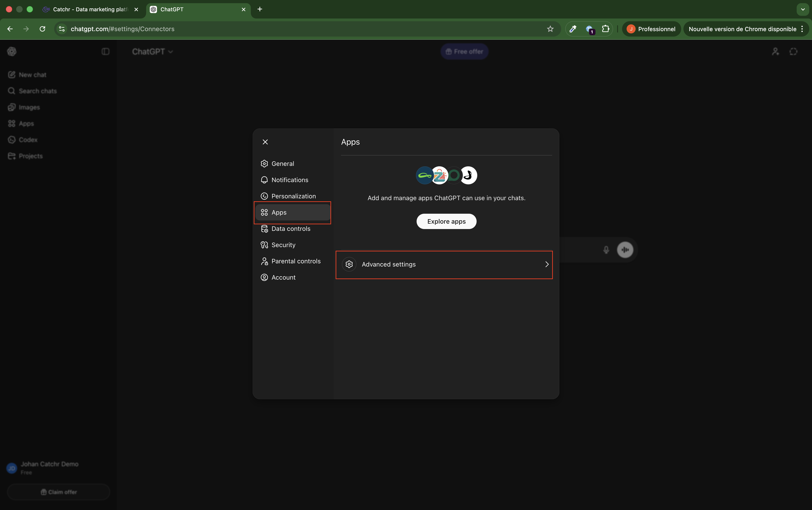Select Personalization in settings sidebar

point(293,196)
